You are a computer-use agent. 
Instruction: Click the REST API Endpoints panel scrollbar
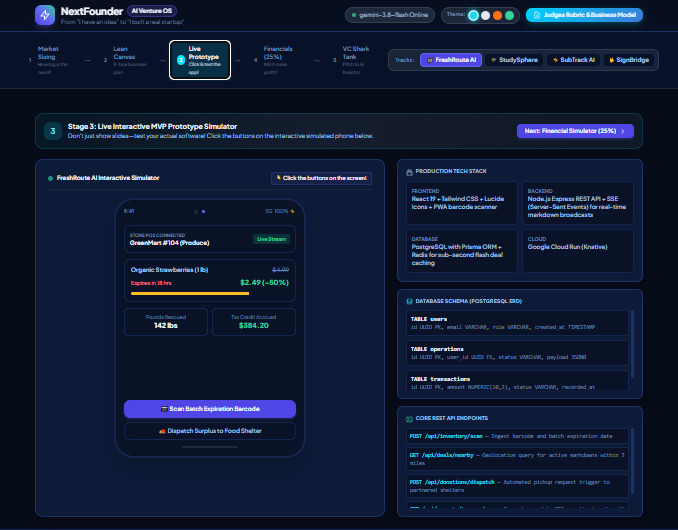(x=632, y=461)
